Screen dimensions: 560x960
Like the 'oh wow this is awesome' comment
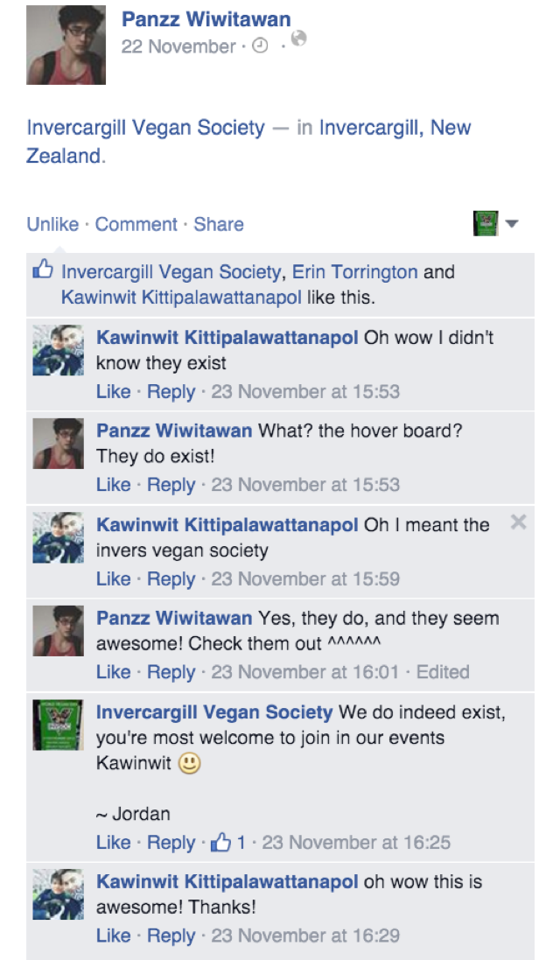pyautogui.click(x=113, y=935)
